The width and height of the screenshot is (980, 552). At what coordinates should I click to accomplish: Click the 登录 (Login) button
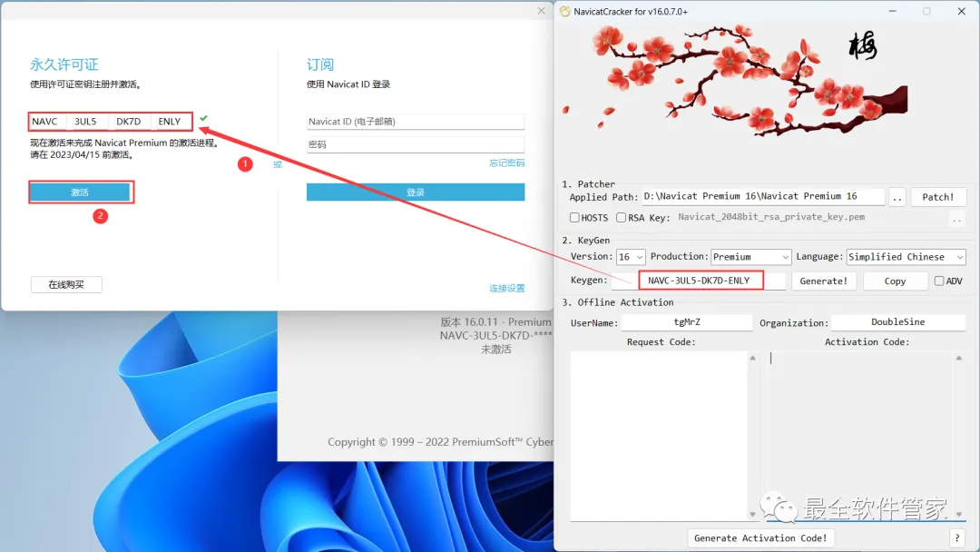click(x=415, y=192)
